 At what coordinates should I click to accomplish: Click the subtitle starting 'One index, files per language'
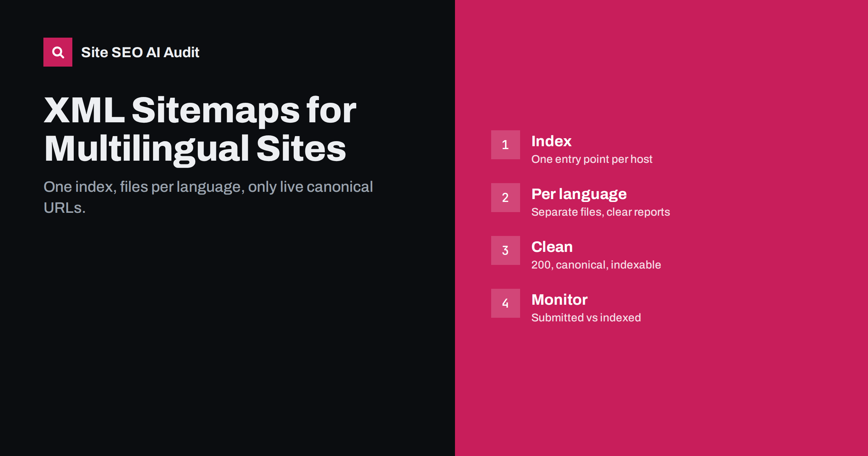click(x=208, y=197)
